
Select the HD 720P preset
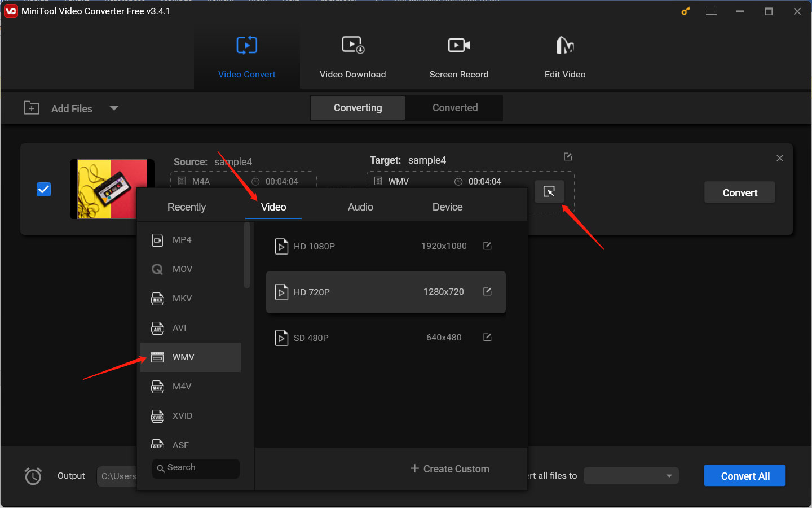386,292
